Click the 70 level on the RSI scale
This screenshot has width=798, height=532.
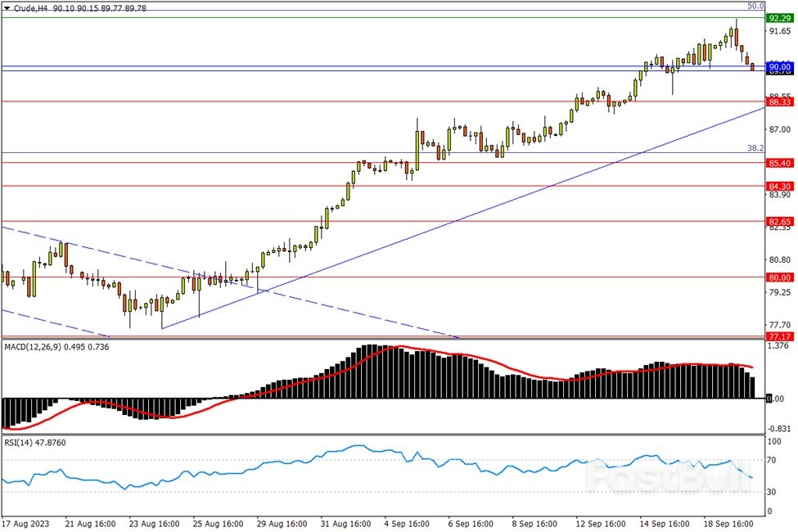coord(773,460)
